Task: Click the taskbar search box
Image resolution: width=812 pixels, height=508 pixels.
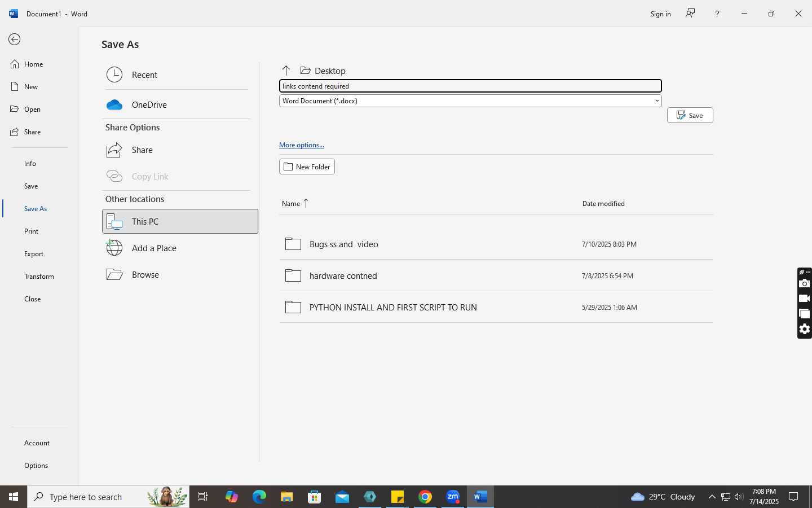Action: coord(108,497)
